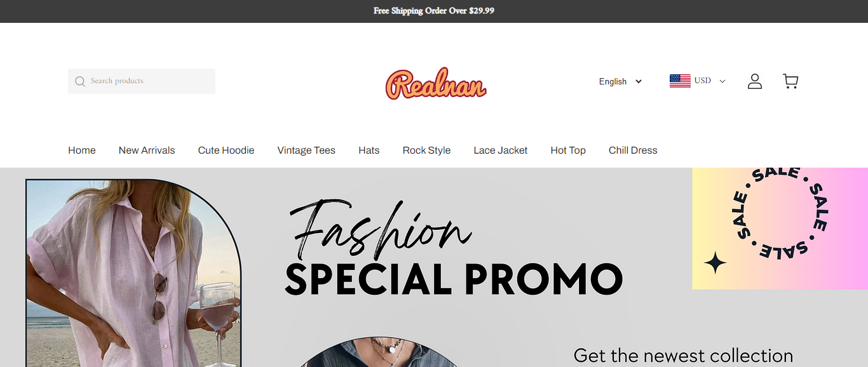Open the USD currency selector

click(x=698, y=81)
